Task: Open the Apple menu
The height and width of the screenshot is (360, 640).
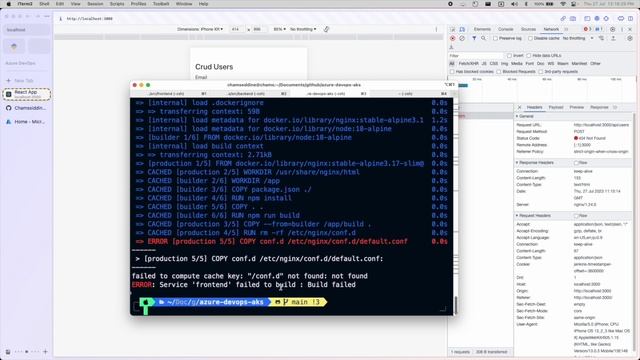Action: [9, 4]
